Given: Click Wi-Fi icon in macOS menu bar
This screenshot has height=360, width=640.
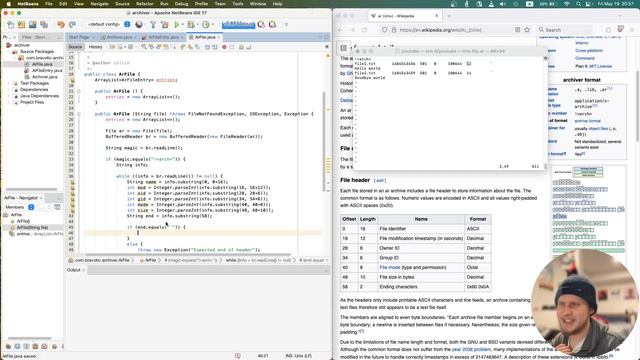Looking at the screenshot, I should pyautogui.click(x=567, y=4).
